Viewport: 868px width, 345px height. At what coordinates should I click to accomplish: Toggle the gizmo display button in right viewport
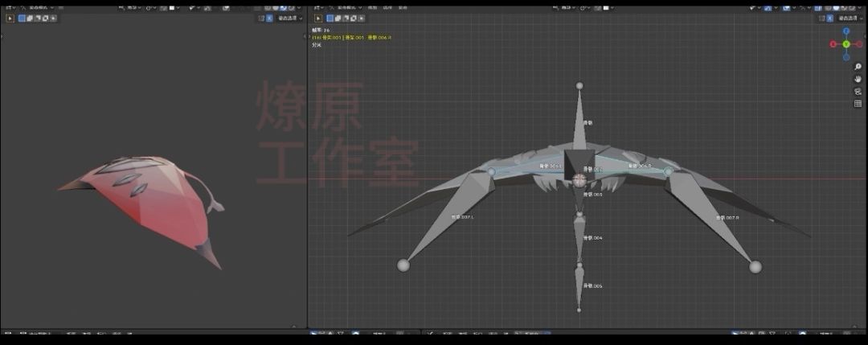tap(768, 8)
